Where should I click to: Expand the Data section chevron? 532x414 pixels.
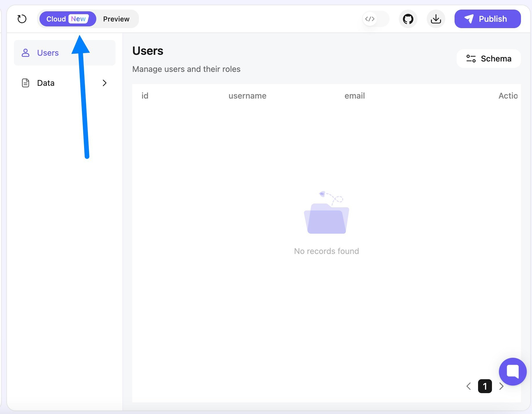[105, 83]
